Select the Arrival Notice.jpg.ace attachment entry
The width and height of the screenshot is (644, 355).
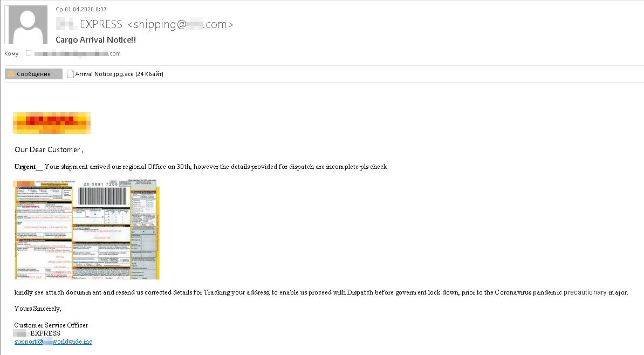click(115, 73)
